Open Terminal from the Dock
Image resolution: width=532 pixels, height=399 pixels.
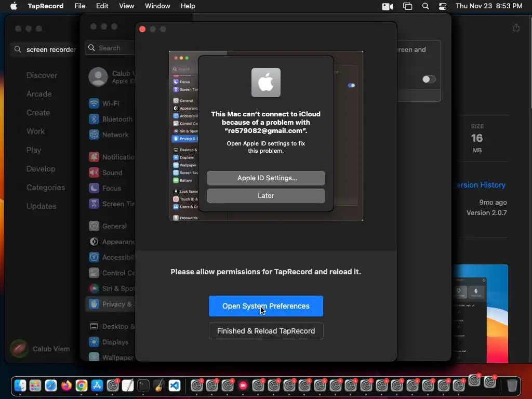tap(143, 385)
